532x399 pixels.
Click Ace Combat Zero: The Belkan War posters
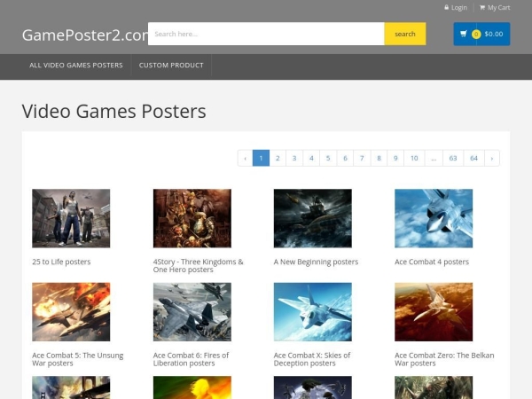coord(444,359)
